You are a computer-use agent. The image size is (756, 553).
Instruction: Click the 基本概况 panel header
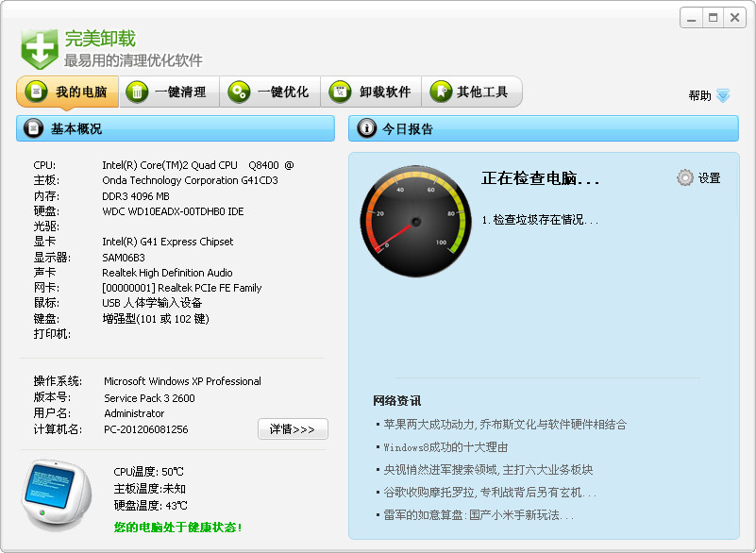(x=176, y=128)
